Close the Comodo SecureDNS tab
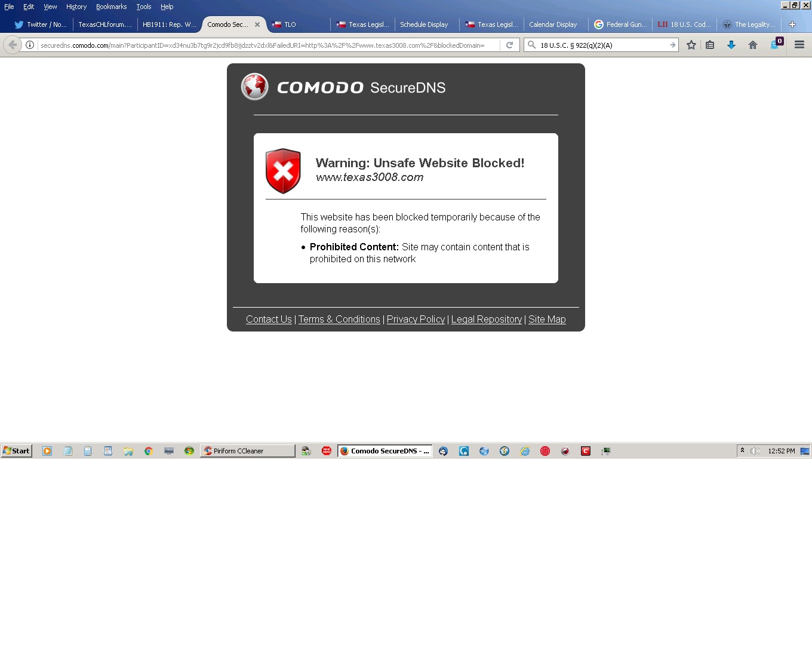The width and height of the screenshot is (812, 669). pyautogui.click(x=257, y=24)
